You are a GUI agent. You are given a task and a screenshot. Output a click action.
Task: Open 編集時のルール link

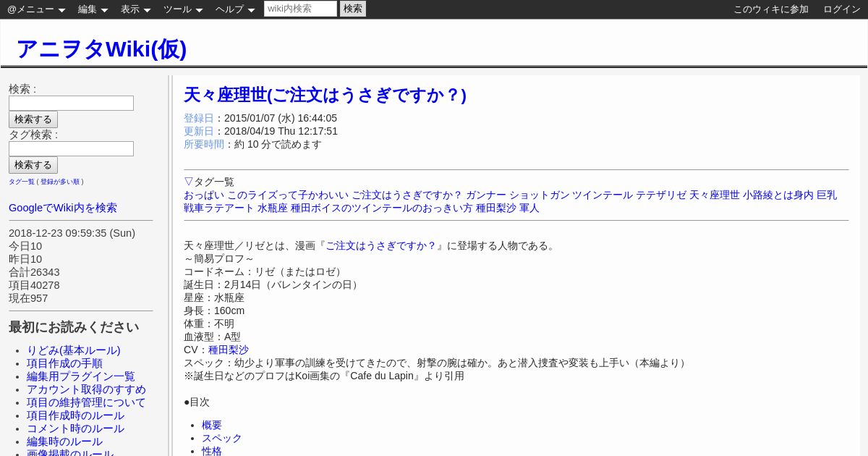point(64,442)
